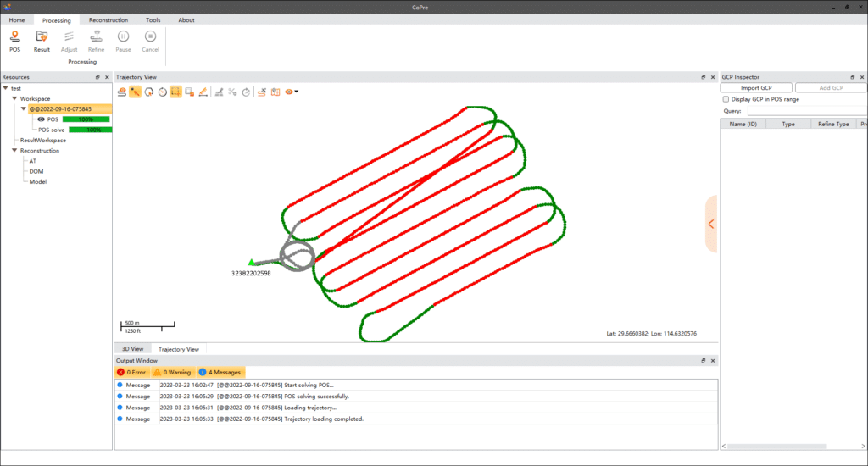Open the Result folder icon in ribbon

coord(42,40)
